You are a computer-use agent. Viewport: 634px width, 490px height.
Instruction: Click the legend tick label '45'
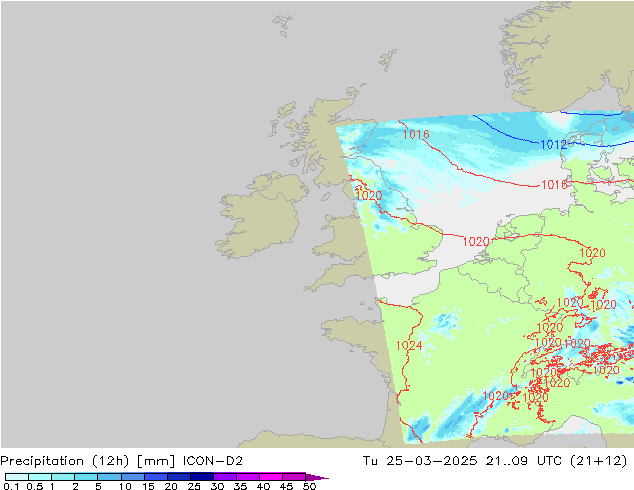point(286,486)
